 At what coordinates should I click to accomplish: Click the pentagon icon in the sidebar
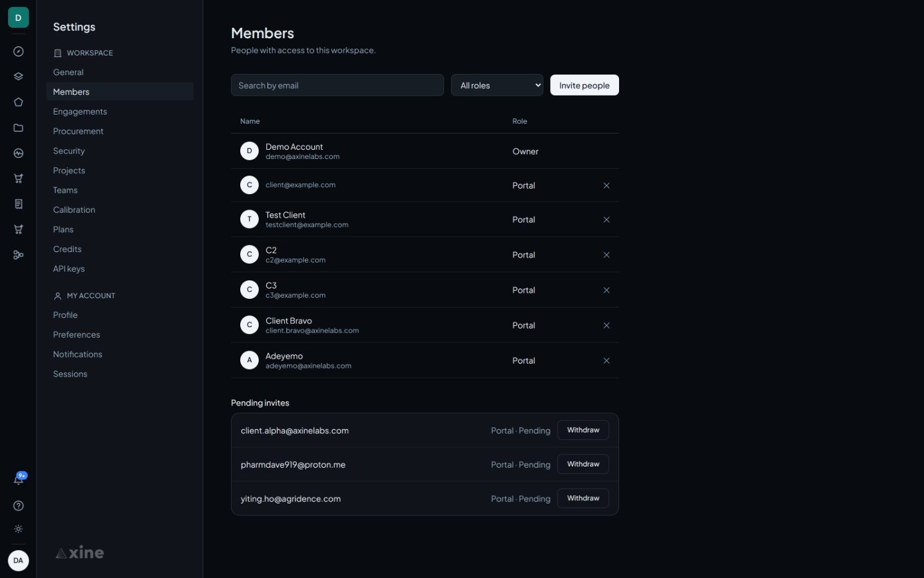pos(18,102)
